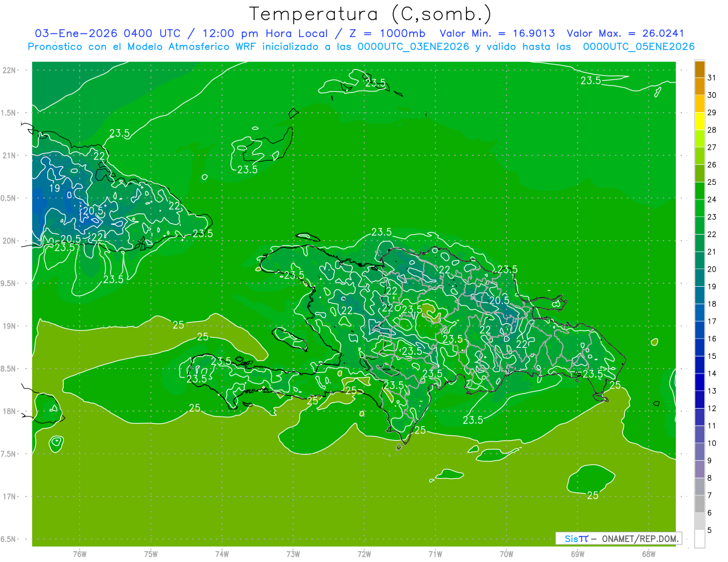728x562 pixels.
Task: Click legend swatch between 19 and 20
Action: [x=699, y=278]
